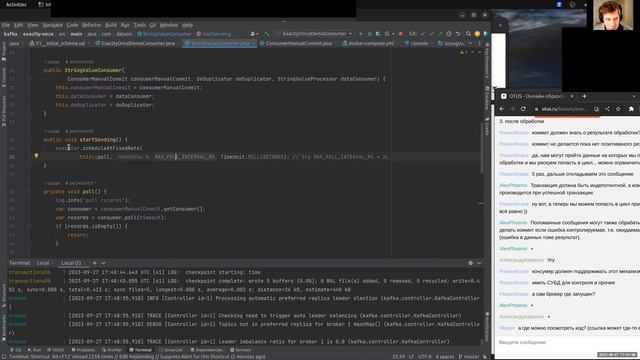640x360 pixels.
Task: Open the Tools menu
Action: (140, 25)
